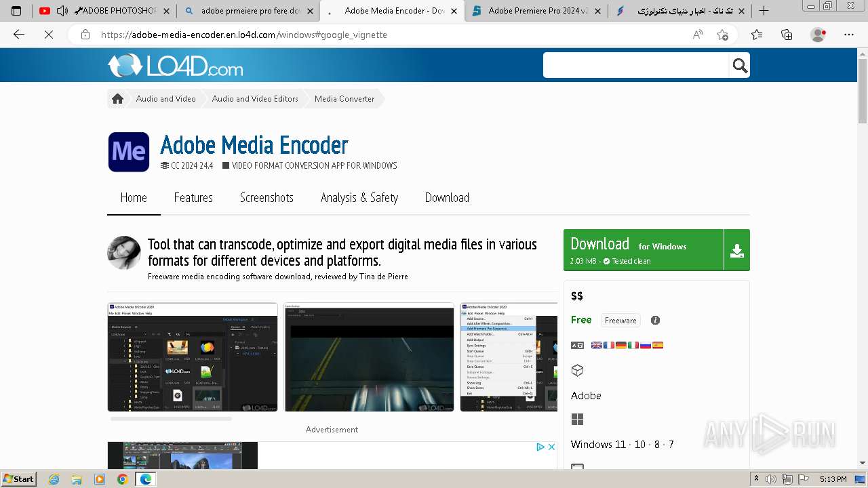Screen dimensions: 868x488
Task: Click the license info icon next to Freeware
Action: click(x=655, y=321)
